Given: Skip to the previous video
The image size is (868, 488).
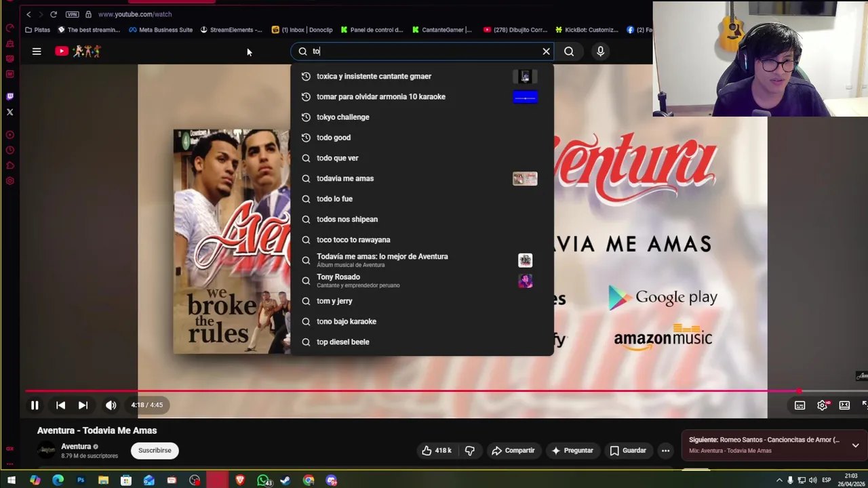Looking at the screenshot, I should 60,405.
